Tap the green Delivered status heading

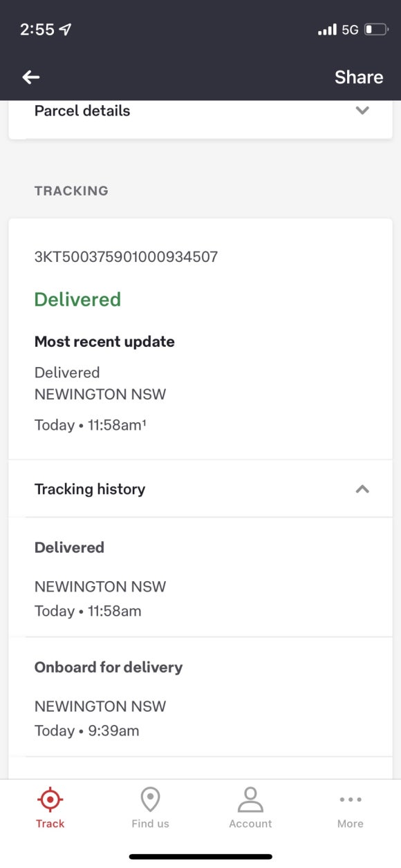(x=77, y=299)
